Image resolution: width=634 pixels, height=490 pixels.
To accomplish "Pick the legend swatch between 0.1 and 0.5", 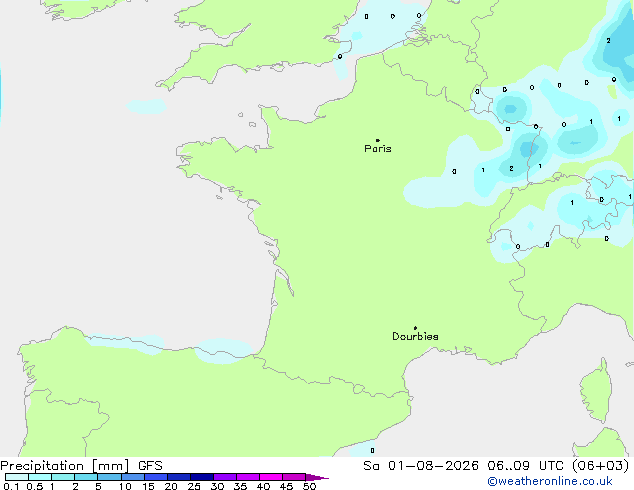I will point(17,477).
